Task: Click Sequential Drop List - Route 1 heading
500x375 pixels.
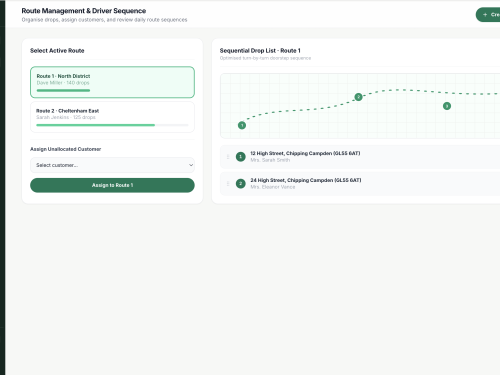Action: tap(260, 51)
